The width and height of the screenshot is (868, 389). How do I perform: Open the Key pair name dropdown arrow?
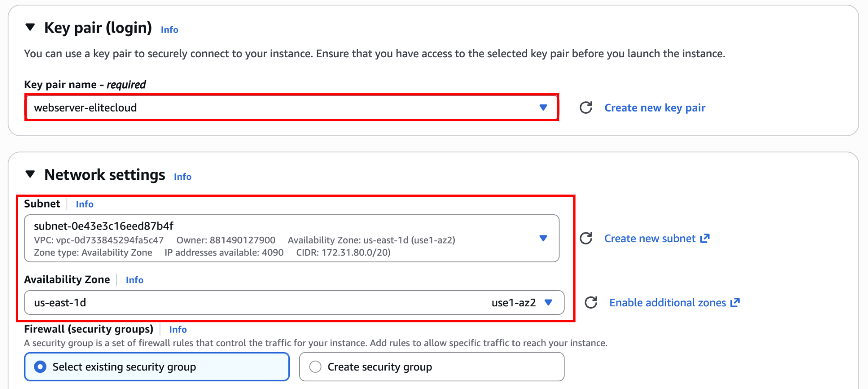pyautogui.click(x=543, y=108)
